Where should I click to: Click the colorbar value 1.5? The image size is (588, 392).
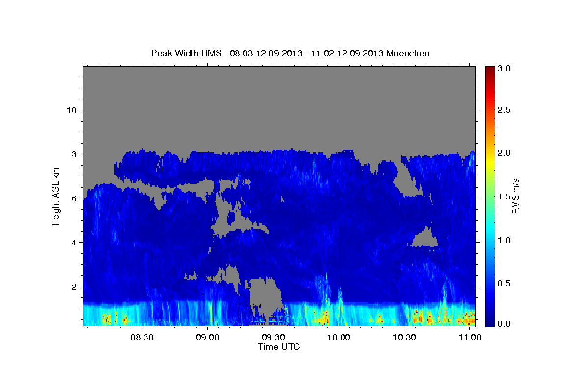click(503, 196)
